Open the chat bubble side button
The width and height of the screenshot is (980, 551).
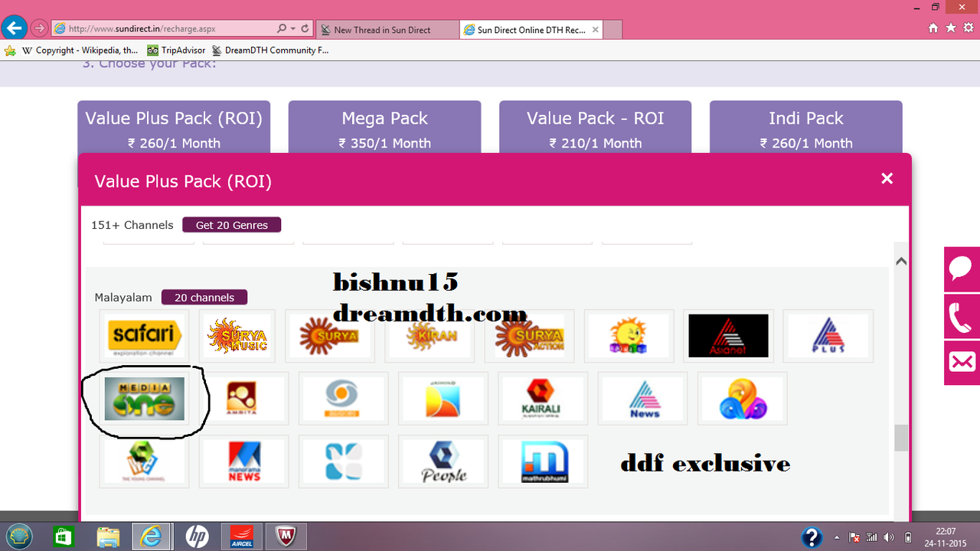[x=962, y=269]
